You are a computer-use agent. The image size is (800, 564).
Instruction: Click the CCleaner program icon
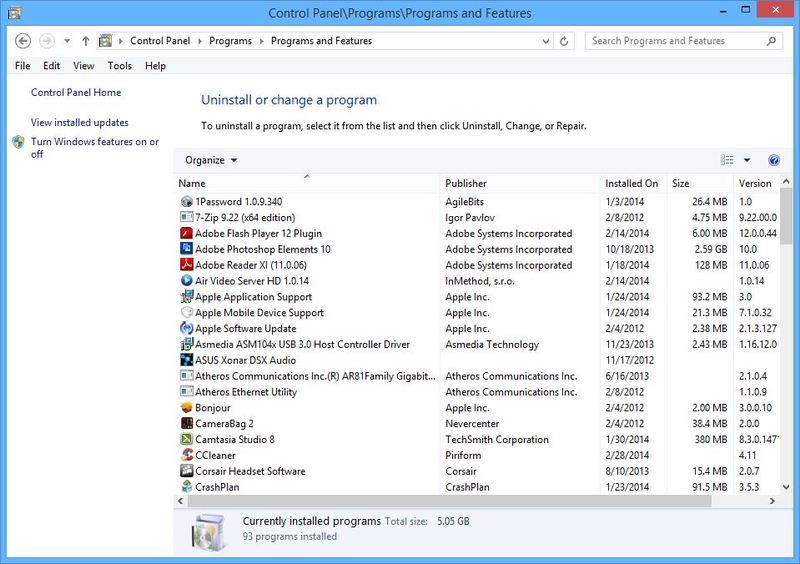[186, 455]
